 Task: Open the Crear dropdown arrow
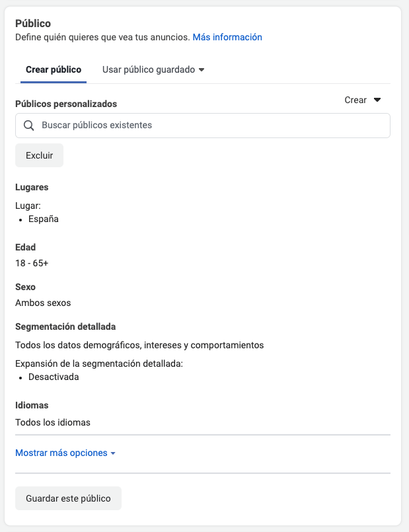click(x=377, y=100)
